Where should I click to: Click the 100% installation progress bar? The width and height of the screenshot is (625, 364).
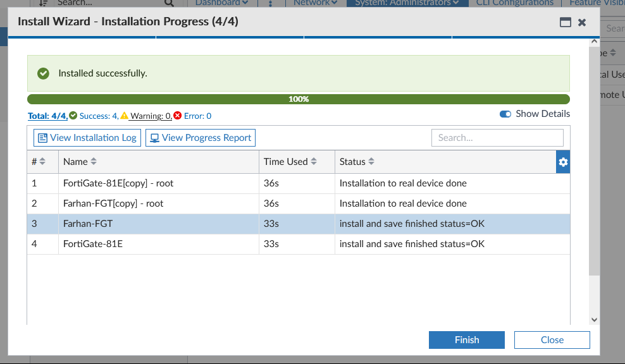[x=298, y=99]
